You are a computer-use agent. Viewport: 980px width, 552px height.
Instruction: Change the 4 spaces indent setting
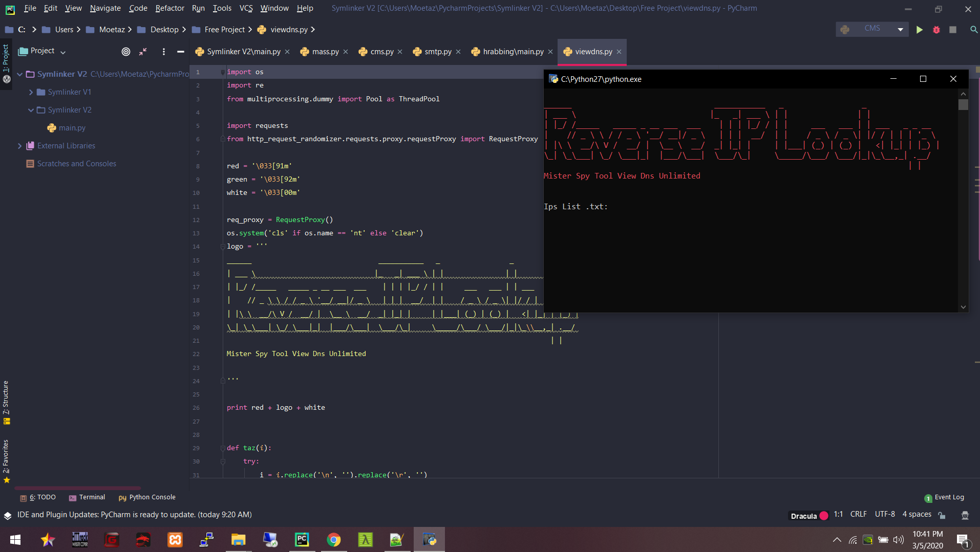coord(917,515)
